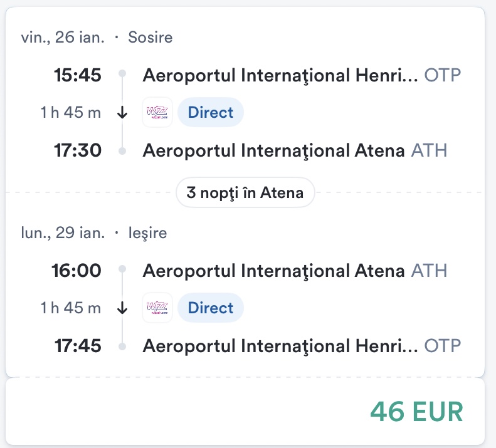Click the timeline dot next to 16:00
This screenshot has height=448, width=496.
point(123,270)
